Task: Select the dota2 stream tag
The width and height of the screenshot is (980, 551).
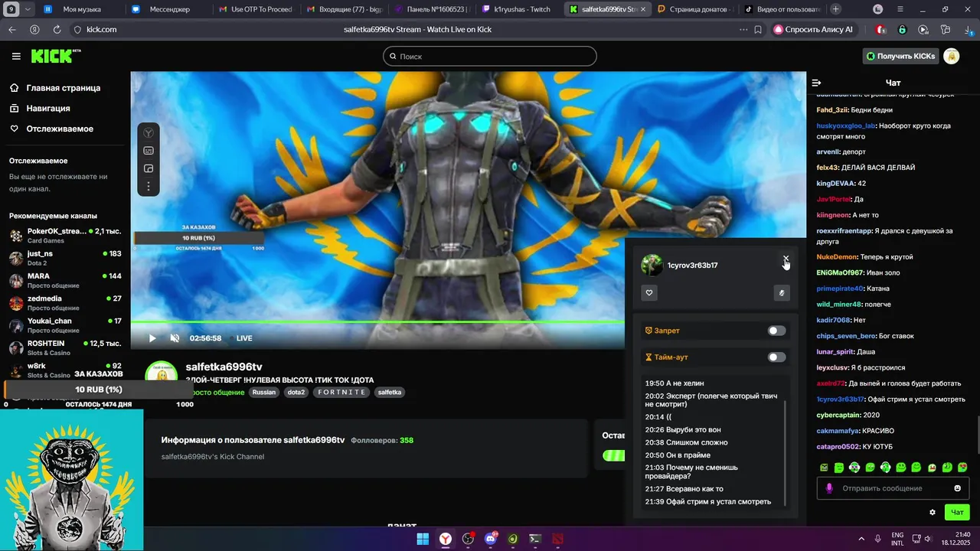Action: click(x=296, y=392)
